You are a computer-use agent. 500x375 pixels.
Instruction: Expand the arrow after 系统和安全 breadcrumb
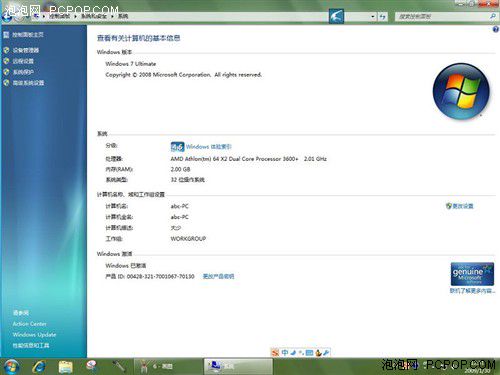[112, 16]
